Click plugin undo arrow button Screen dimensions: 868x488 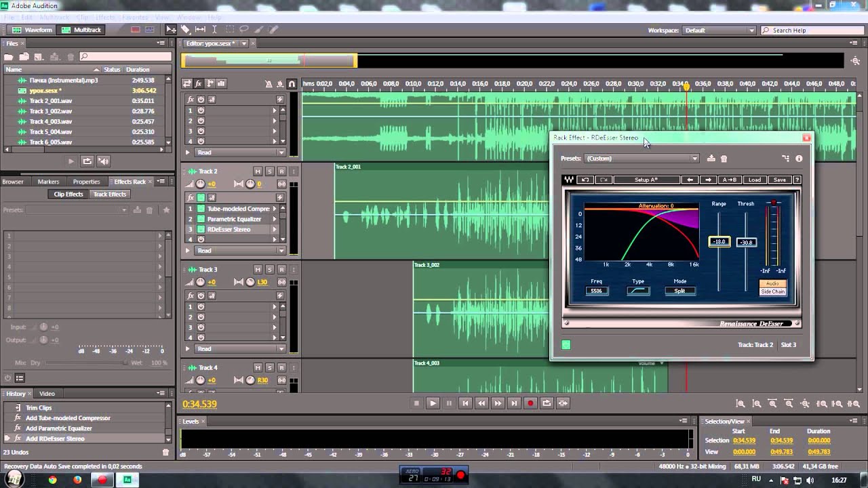point(585,180)
